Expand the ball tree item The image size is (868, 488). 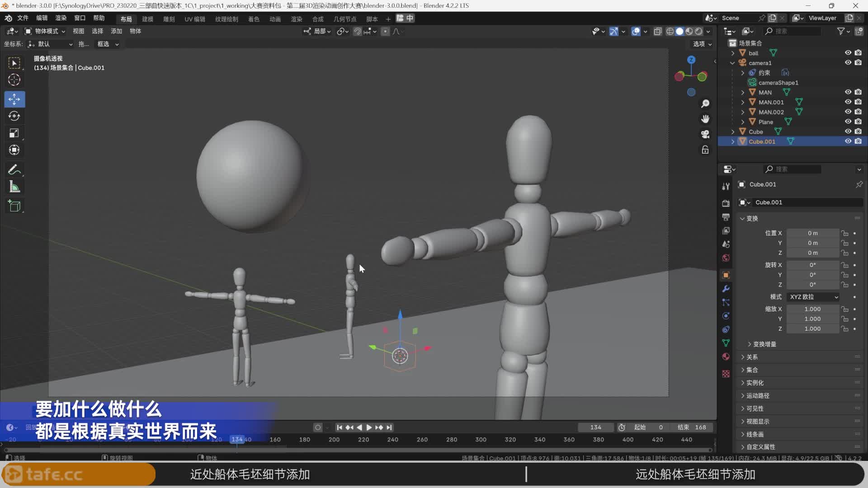pyautogui.click(x=732, y=53)
